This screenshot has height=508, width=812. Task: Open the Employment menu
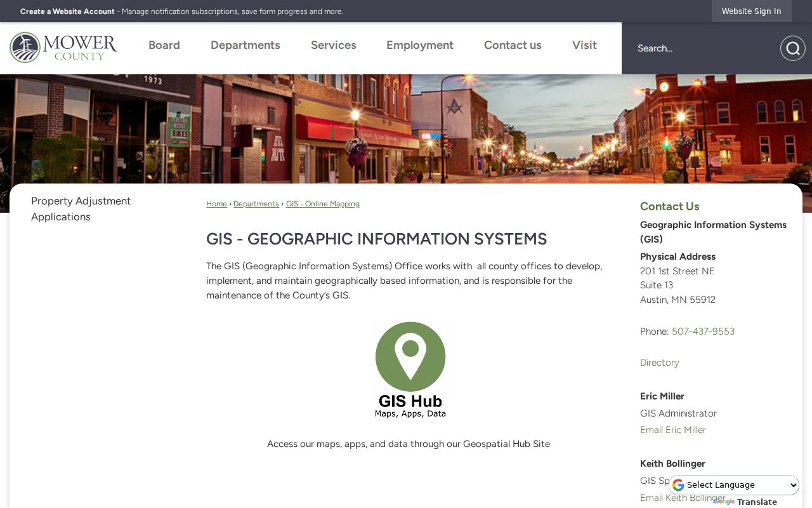pyautogui.click(x=420, y=45)
